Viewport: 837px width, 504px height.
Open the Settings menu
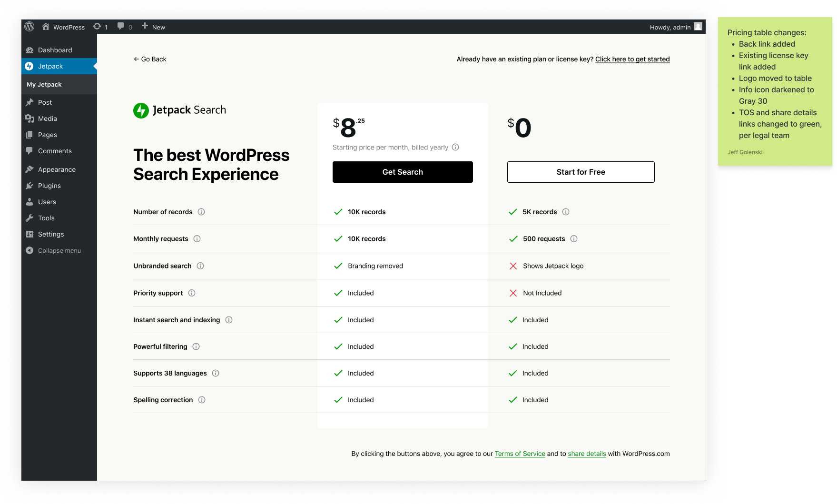pyautogui.click(x=59, y=234)
